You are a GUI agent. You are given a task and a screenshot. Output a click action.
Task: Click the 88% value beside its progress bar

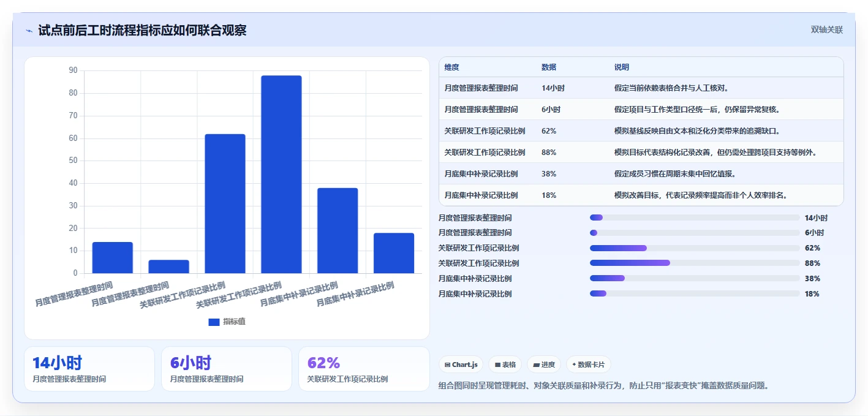812,263
